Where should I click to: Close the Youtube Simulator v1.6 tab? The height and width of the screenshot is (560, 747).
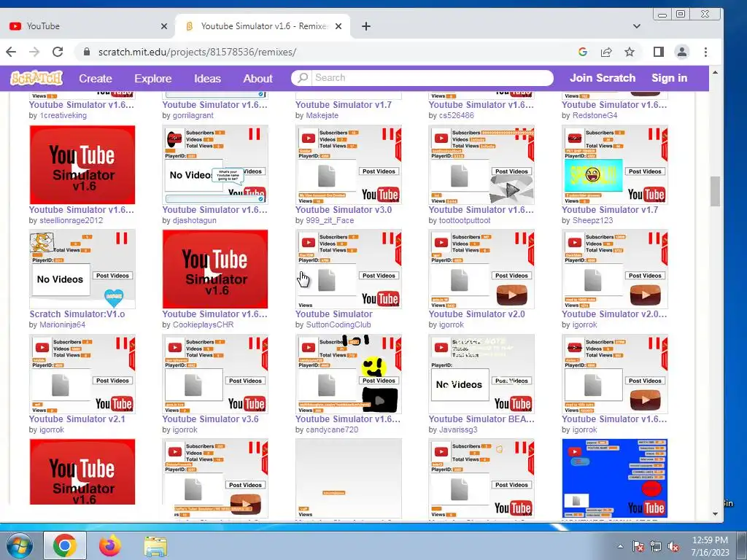coord(338,26)
